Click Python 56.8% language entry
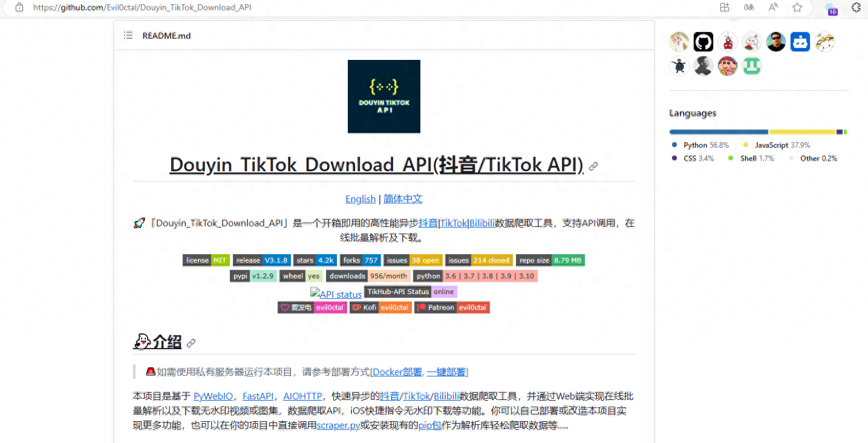Image resolution: width=868 pixels, height=443 pixels. pyautogui.click(x=700, y=145)
